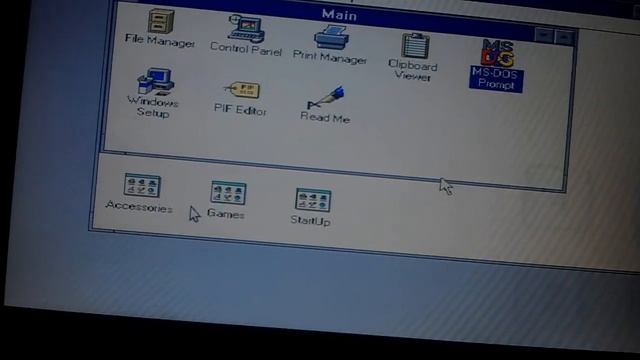Open the Windows Setup icon
Screen dimensions: 640x360
click(156, 81)
